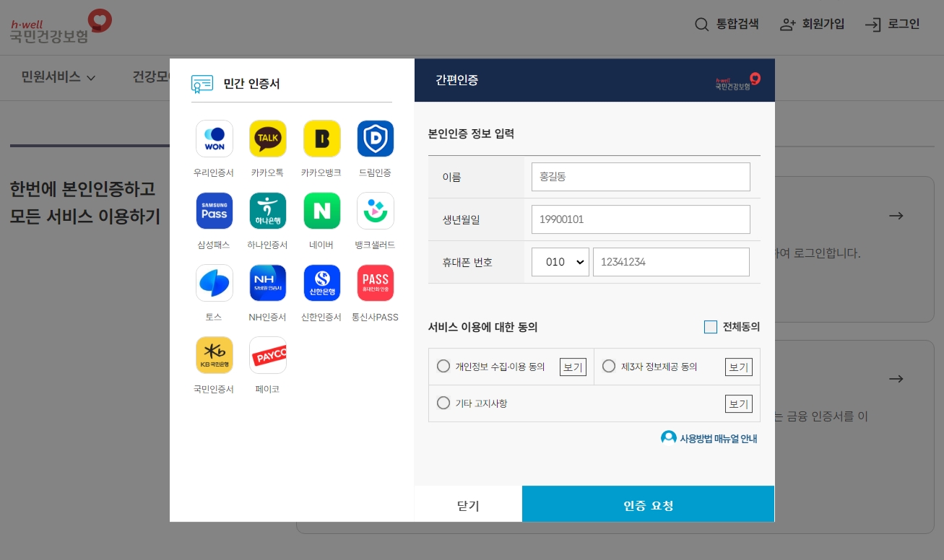Click the 국민건강보험 h-well logo in page header

(61, 27)
